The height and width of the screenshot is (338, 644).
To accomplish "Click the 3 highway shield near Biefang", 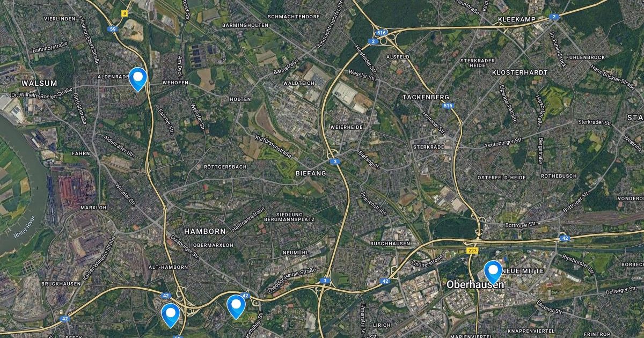I will click(x=335, y=161).
